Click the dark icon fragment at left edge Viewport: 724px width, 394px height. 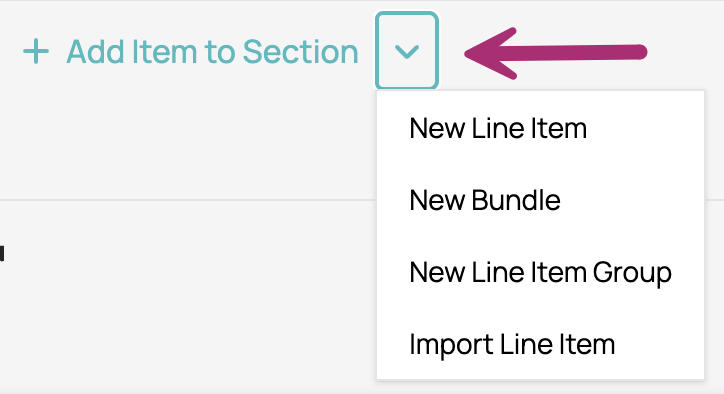[x=2, y=254]
